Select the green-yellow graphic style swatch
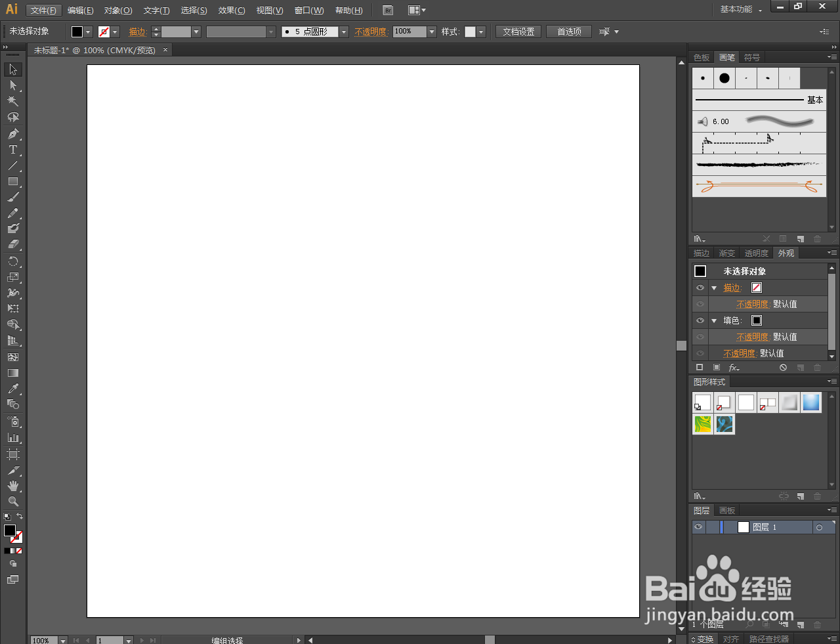Viewport: 840px width, 644px height. pyautogui.click(x=703, y=425)
